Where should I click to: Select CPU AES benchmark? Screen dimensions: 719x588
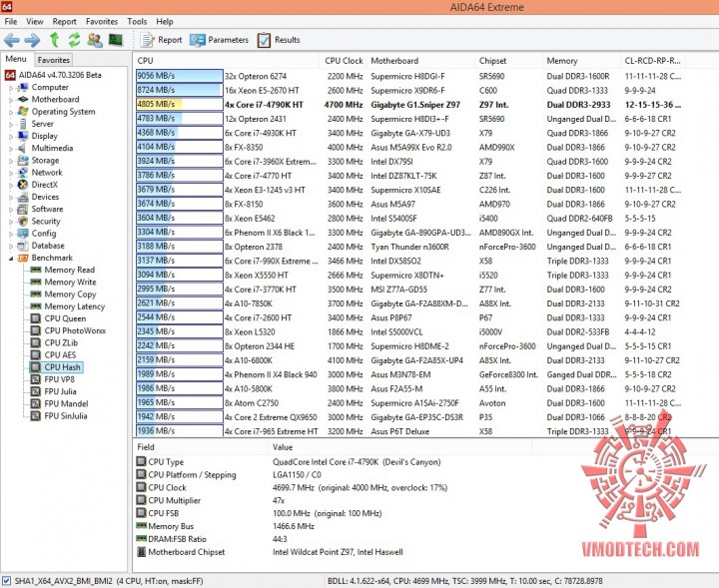point(60,354)
